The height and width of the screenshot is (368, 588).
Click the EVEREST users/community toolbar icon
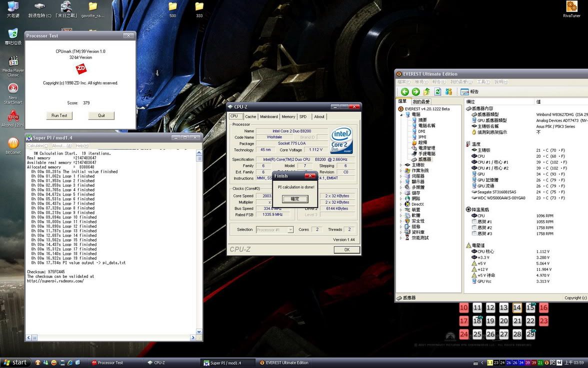(x=448, y=92)
